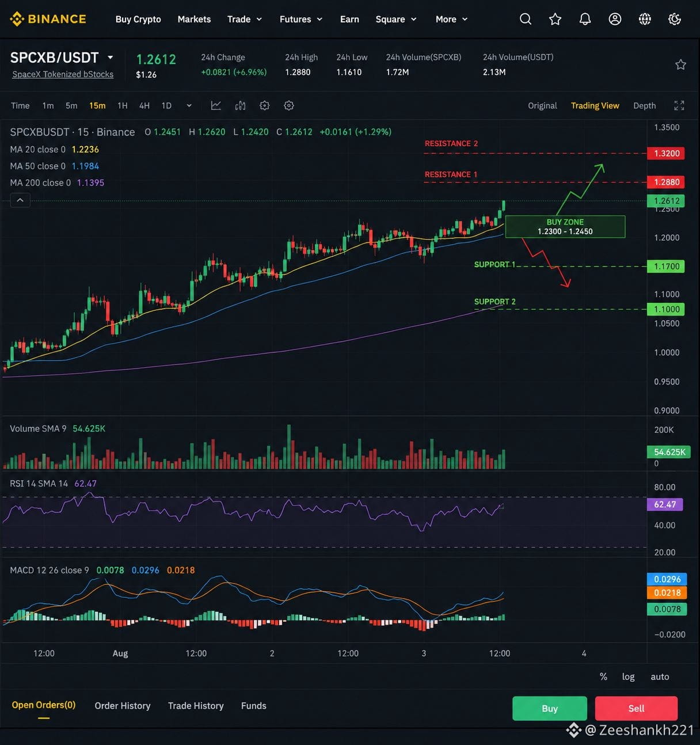
Task: Open the Futures dropdown menu
Action: 301,19
